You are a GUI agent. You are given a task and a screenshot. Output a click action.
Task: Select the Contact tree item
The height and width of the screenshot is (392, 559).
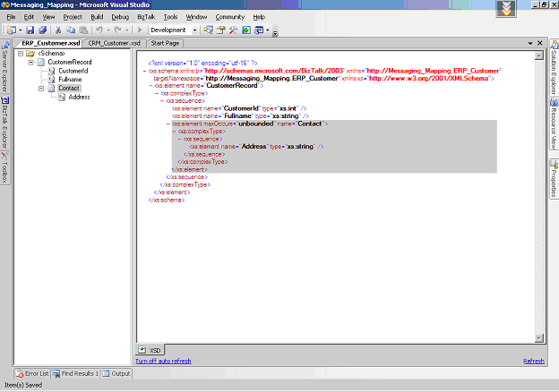pos(69,88)
